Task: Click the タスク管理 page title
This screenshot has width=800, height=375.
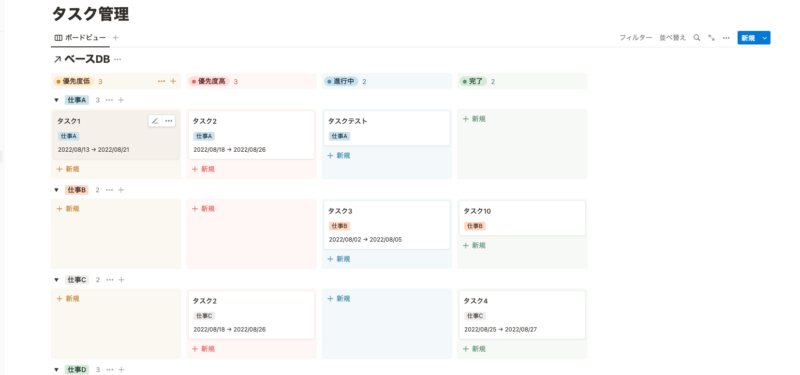Action: (91, 14)
